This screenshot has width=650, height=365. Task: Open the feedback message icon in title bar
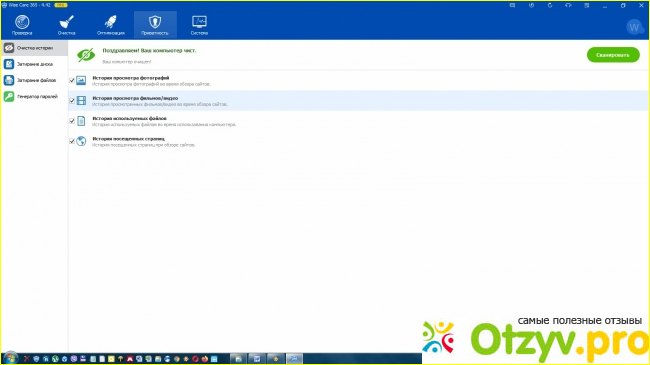513,5
